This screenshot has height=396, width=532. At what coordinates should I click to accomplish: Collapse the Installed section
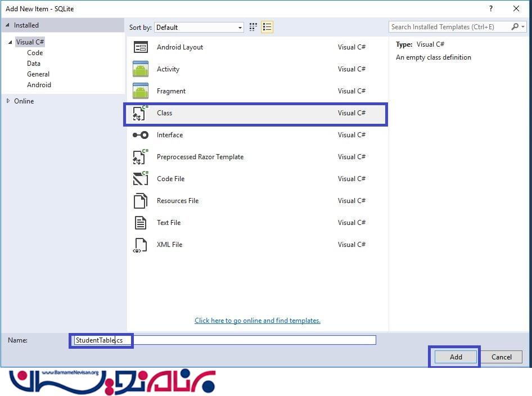7,25
